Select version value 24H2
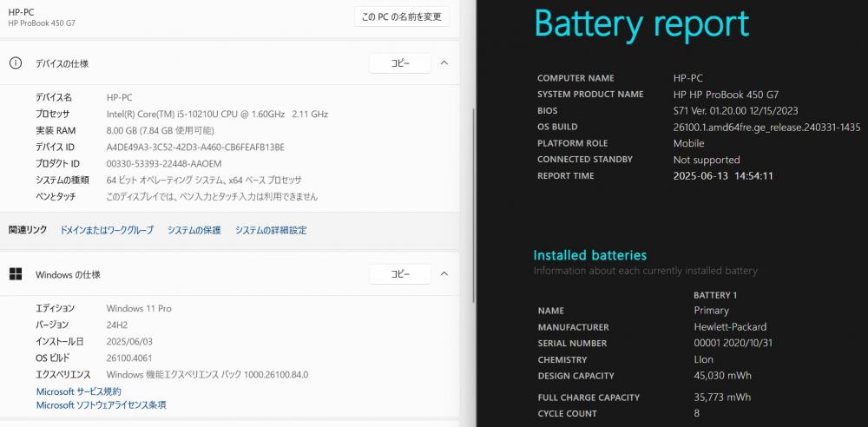 pyautogui.click(x=117, y=325)
